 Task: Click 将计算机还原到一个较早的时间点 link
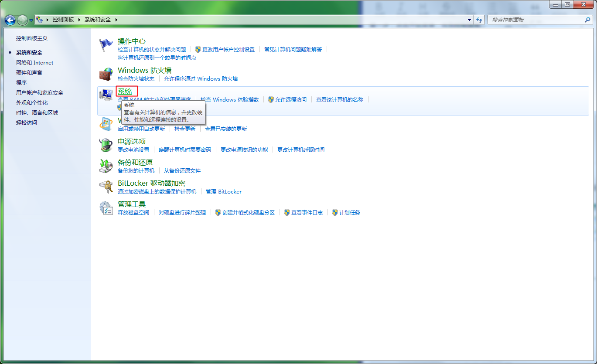pyautogui.click(x=157, y=58)
